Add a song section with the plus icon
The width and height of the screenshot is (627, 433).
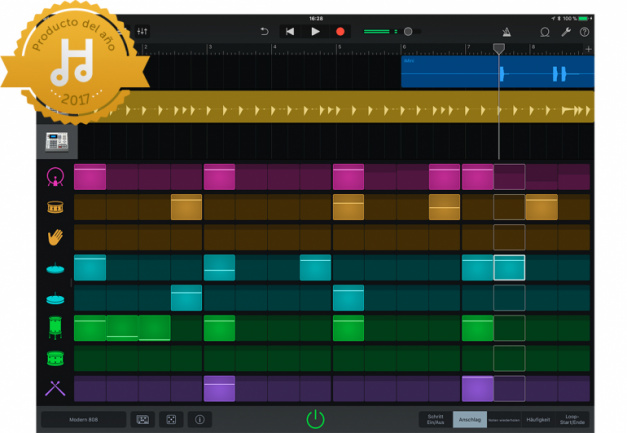(588, 49)
